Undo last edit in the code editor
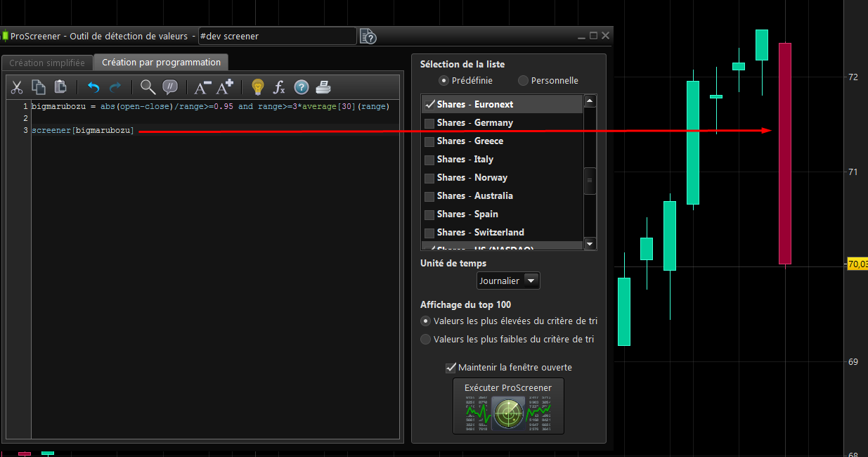This screenshot has height=457, width=868. click(93, 87)
